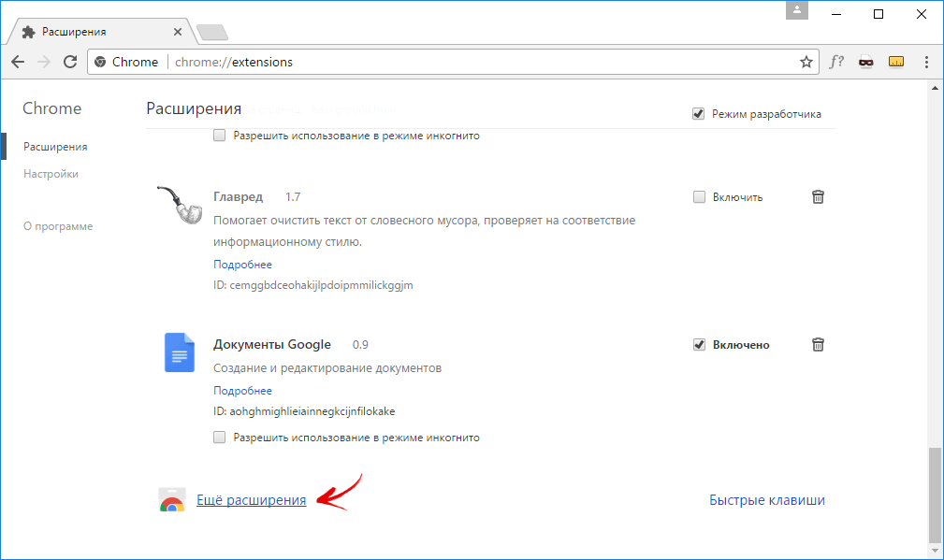Maximize the Chrome window

[x=879, y=14]
